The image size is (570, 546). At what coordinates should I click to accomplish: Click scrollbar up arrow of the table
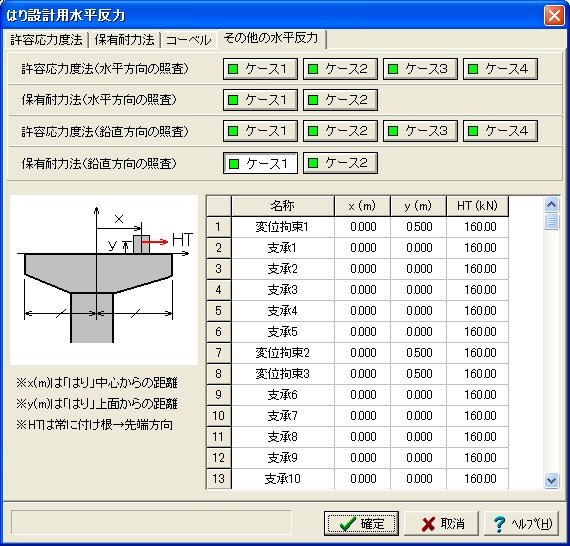click(551, 205)
